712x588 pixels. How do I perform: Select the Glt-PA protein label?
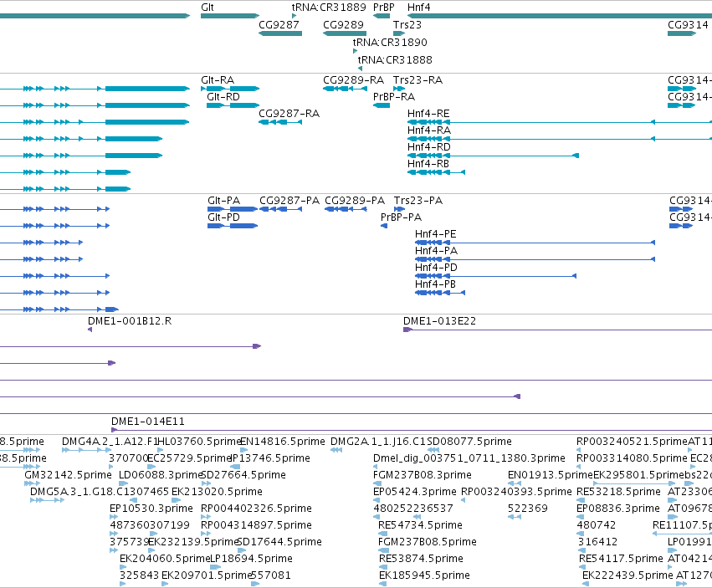pyautogui.click(x=224, y=200)
